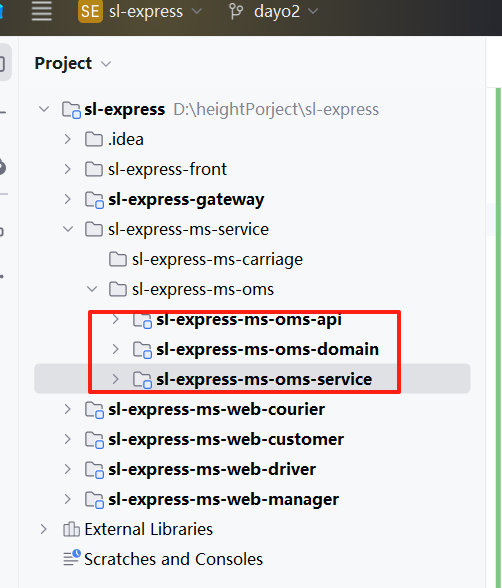Screen dimensions: 502x588
Task: Collapse the sl-express-ms-service folder
Action: 68,229
